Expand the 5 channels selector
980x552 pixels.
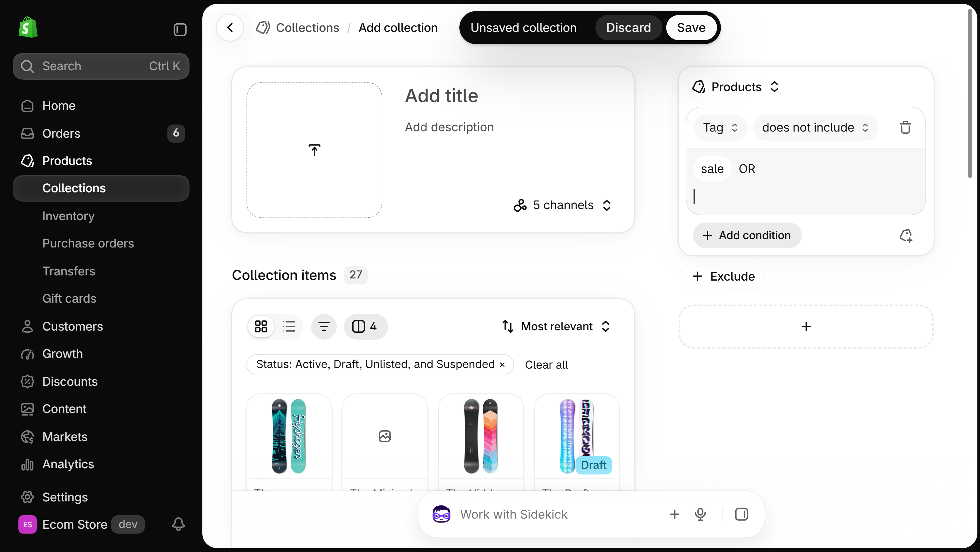point(562,205)
